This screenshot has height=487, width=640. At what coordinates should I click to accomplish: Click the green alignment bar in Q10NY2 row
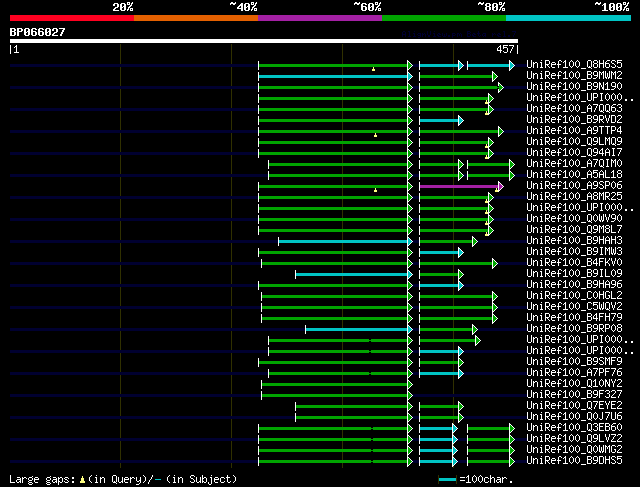337,385
